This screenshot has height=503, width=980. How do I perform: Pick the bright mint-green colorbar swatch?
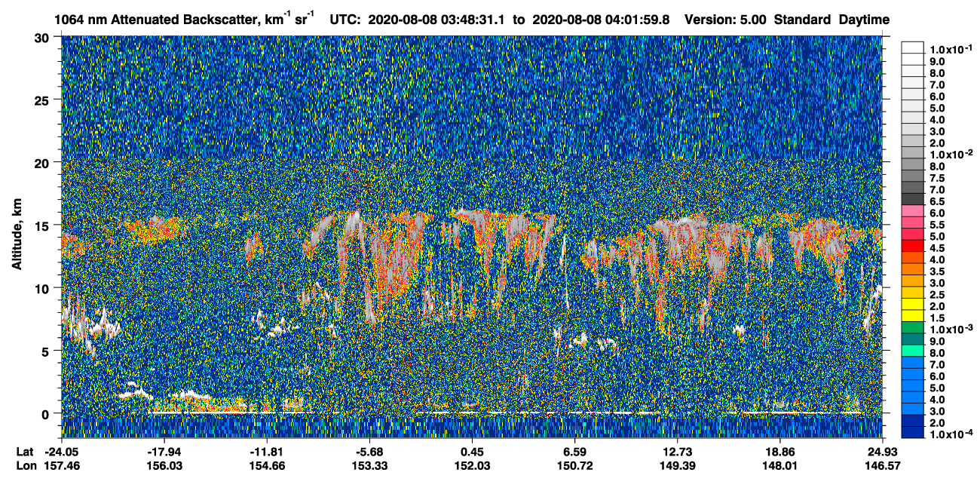(913, 351)
